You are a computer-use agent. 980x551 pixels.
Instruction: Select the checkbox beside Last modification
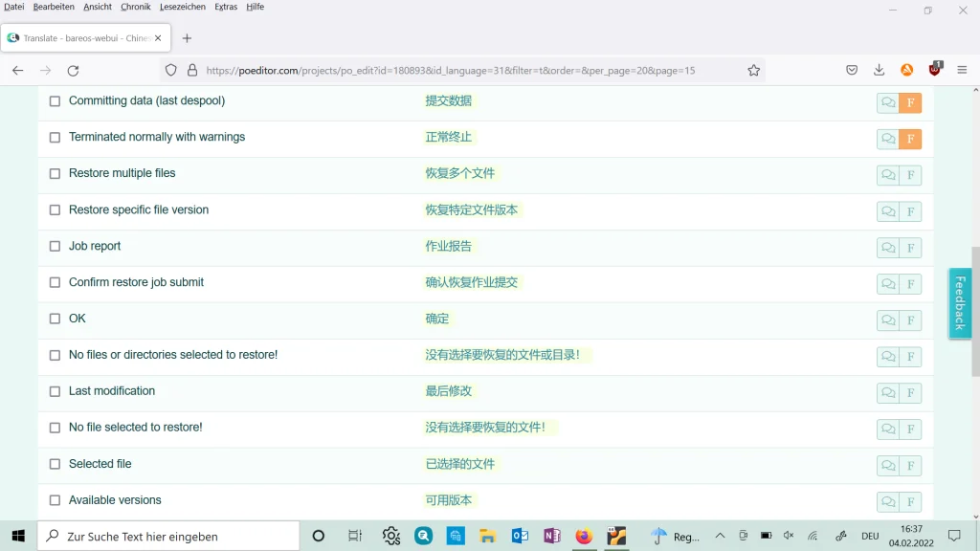coord(55,391)
